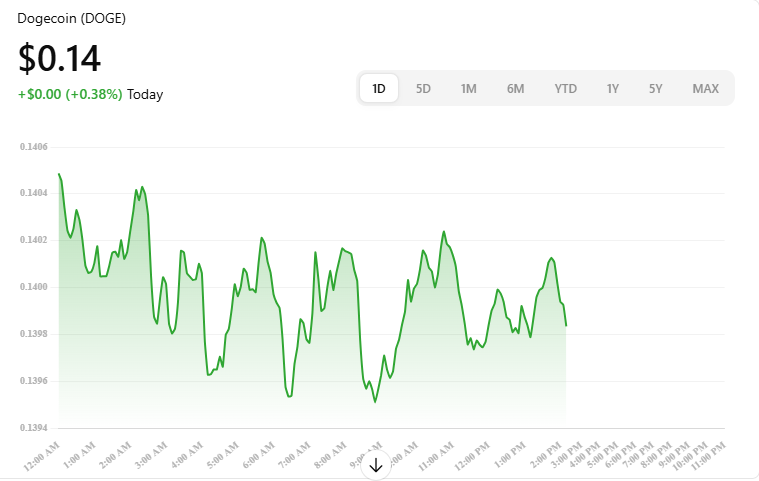Viewport: 759px width, 481px height.
Task: Click the 12:00 PM x-axis label
Action: pyautogui.click(x=472, y=456)
